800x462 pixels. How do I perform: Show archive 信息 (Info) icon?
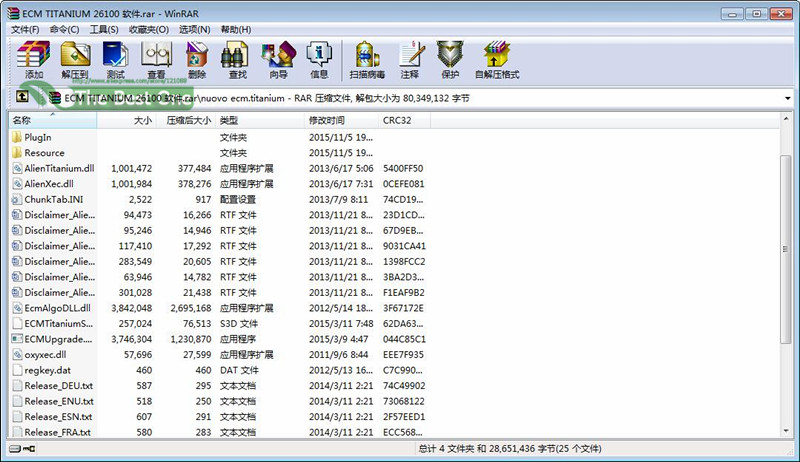319,59
